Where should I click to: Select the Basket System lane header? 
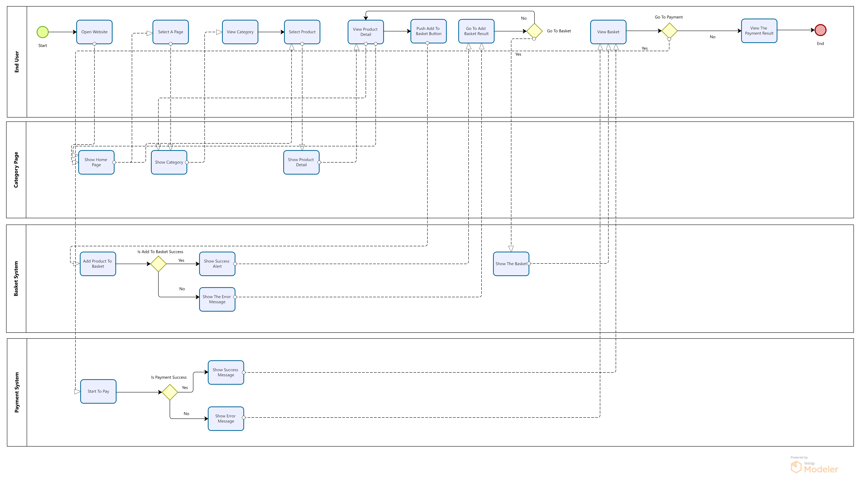coord(16,278)
